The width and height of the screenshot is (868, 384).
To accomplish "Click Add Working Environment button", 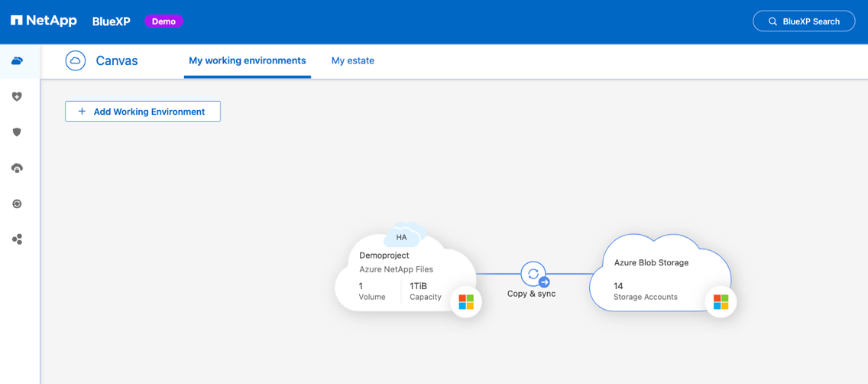I will tap(143, 112).
